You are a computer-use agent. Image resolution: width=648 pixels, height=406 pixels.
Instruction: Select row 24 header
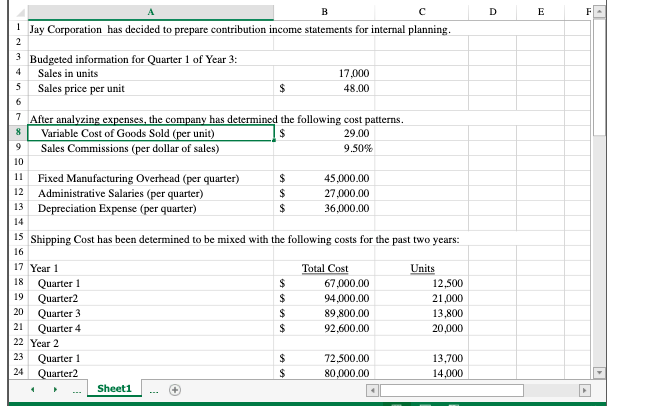coord(18,372)
